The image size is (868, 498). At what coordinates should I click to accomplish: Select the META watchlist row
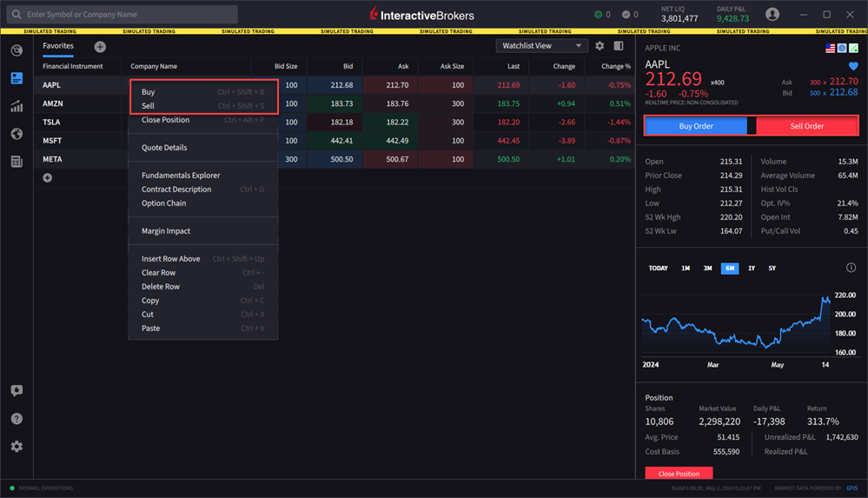pos(335,159)
